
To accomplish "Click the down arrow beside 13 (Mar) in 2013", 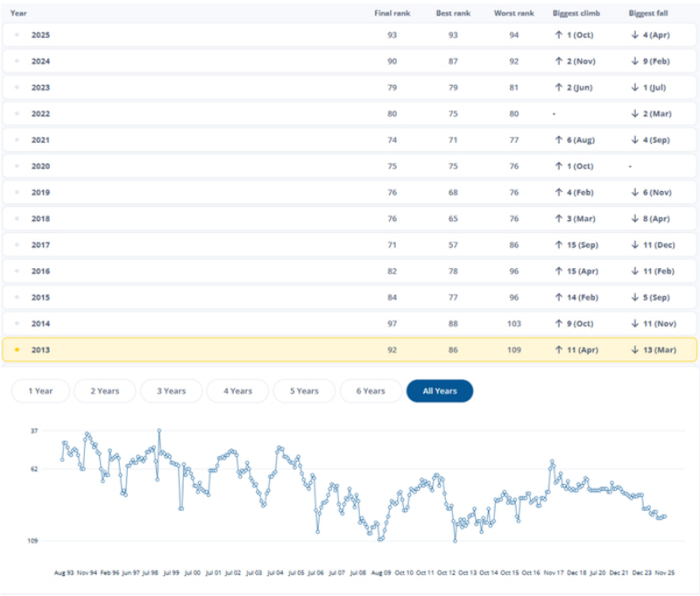I will tap(633, 350).
